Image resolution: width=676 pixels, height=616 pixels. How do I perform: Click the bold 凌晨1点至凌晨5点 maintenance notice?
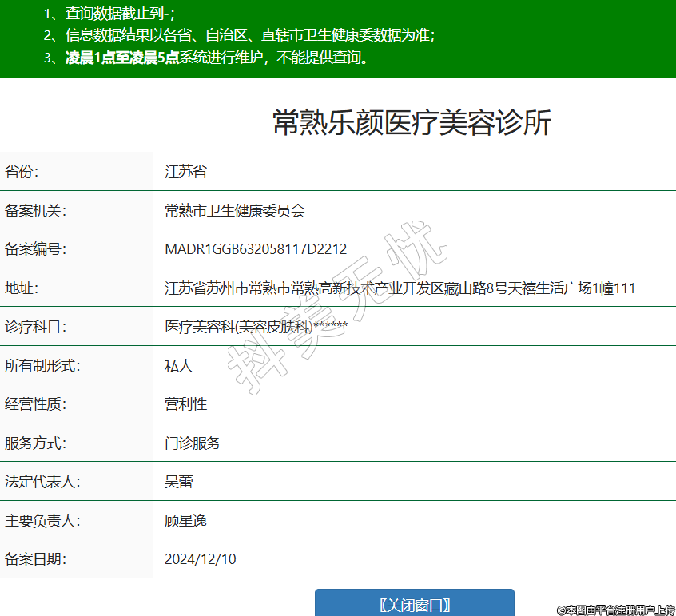click(121, 58)
